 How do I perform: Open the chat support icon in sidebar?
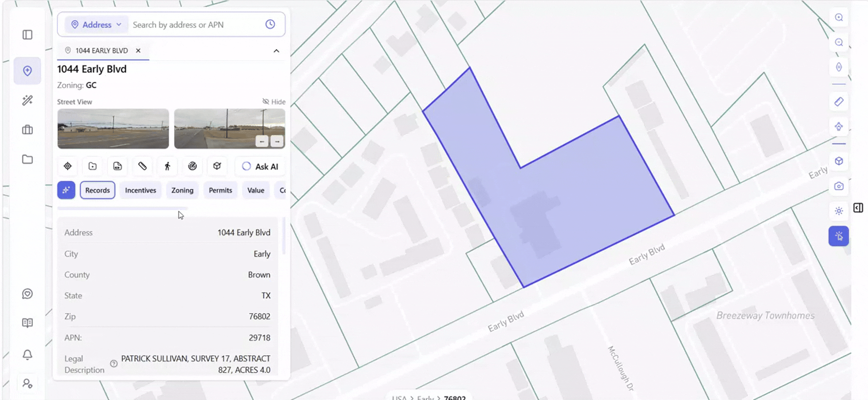tap(27, 294)
